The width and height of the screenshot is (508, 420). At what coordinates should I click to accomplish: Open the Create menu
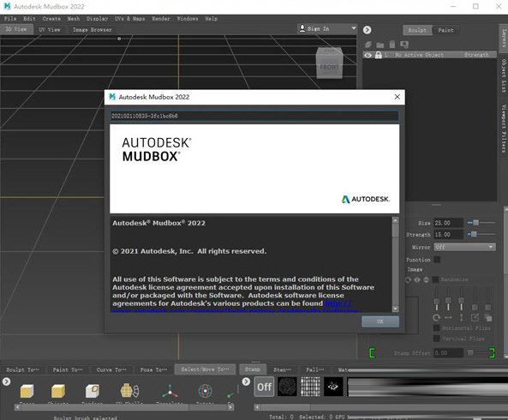[x=51, y=19]
